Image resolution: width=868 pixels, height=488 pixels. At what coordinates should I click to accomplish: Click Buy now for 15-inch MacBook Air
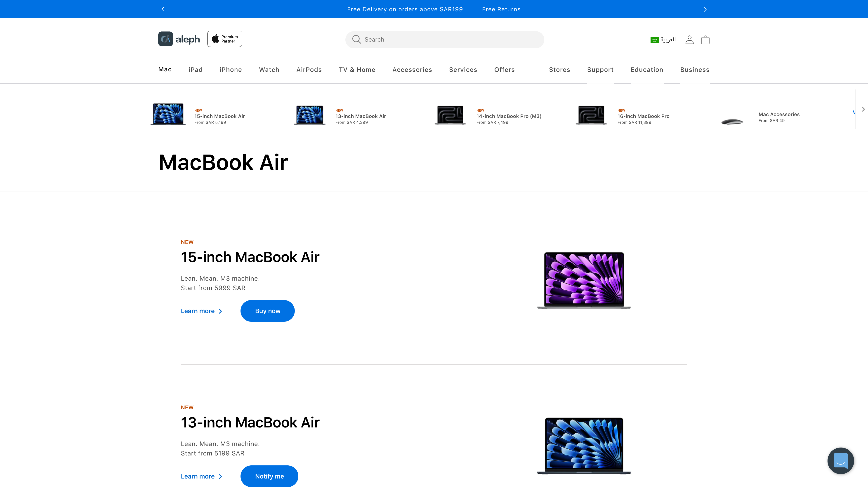coord(267,311)
